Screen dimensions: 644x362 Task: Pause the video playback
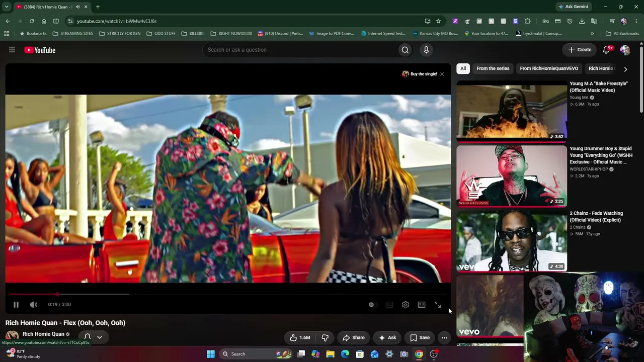tap(16, 305)
